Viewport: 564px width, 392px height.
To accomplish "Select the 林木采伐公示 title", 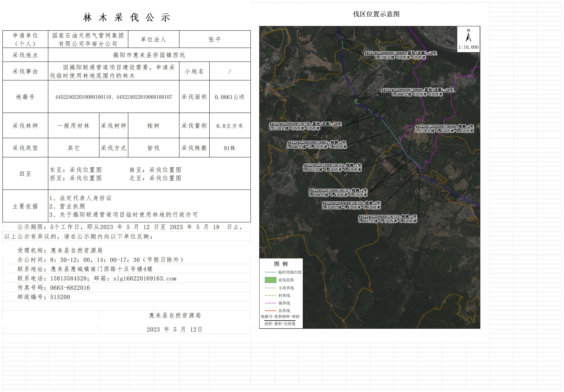I will [126, 17].
